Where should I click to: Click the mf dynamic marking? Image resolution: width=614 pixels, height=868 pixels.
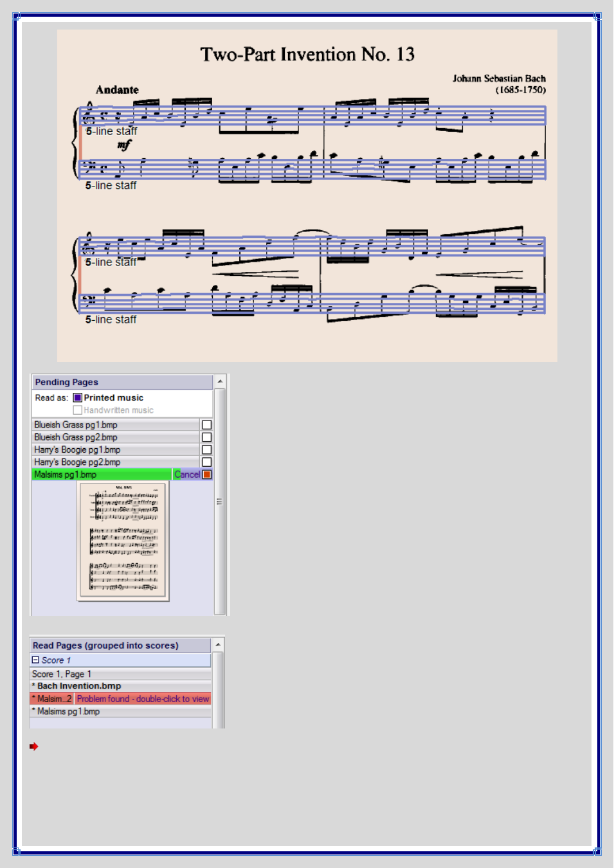pyautogui.click(x=124, y=145)
